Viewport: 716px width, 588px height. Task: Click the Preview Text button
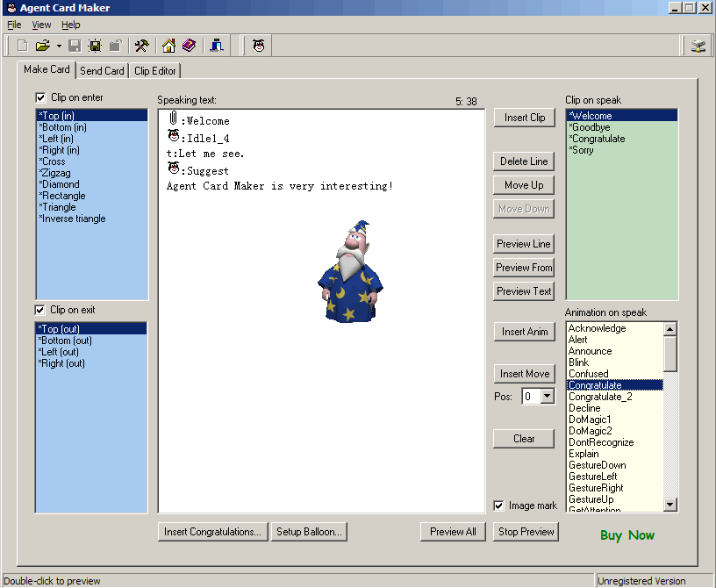point(524,291)
